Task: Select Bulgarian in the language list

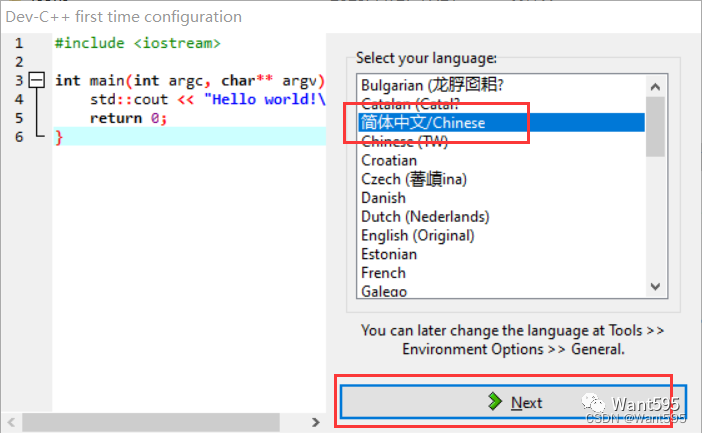Action: 501,85
